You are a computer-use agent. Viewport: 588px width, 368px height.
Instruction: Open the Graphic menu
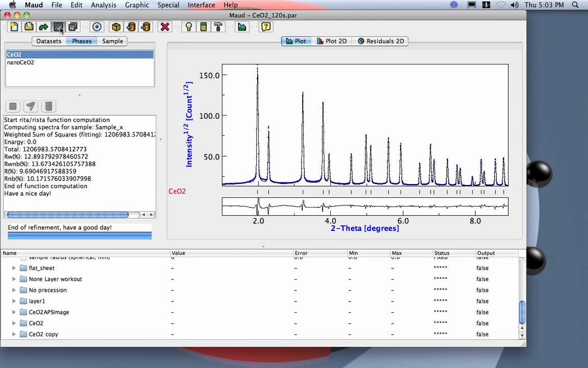click(137, 5)
